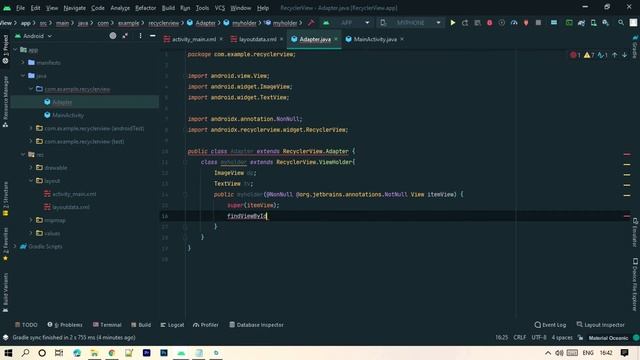
Task: Open Windows taskbar search
Action: (x=25, y=353)
